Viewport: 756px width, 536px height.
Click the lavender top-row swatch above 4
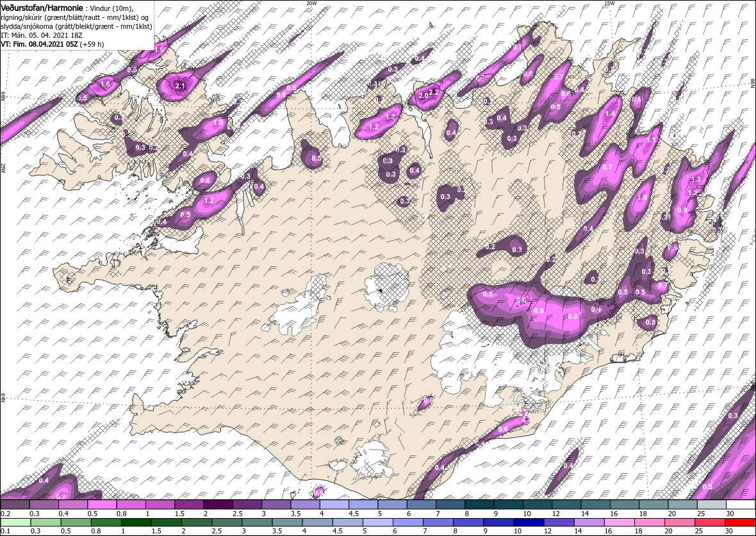[334, 504]
